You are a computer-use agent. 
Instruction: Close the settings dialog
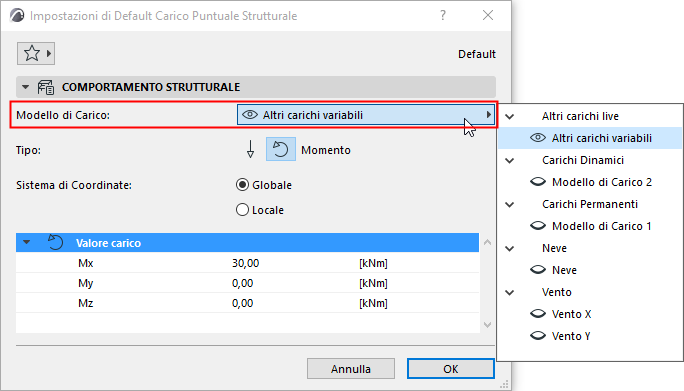coord(488,16)
